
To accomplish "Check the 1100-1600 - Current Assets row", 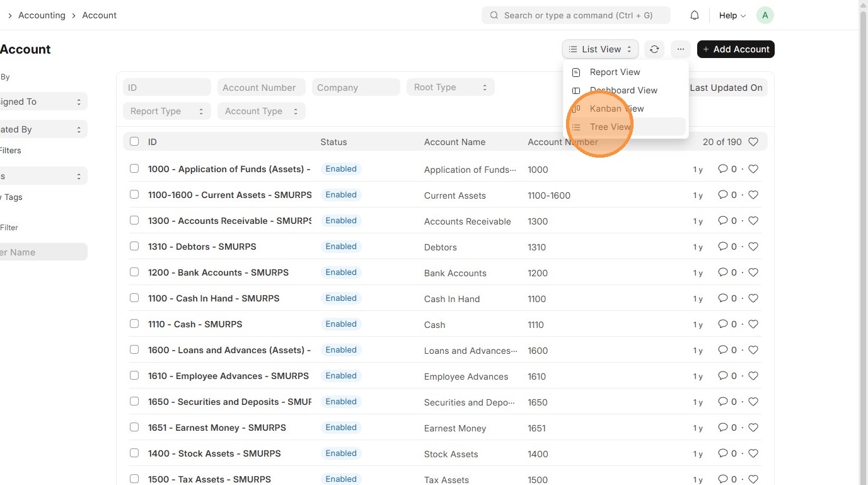I will click(x=134, y=194).
